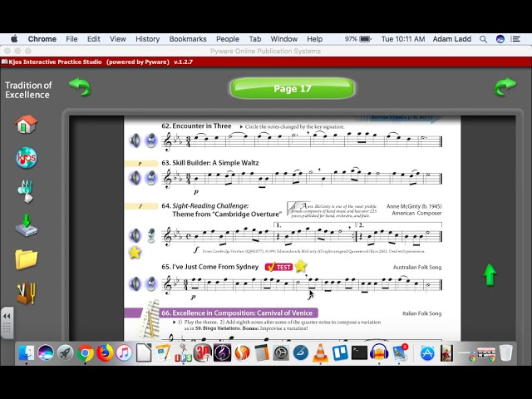
Task: Click the gold star below exercise 64 speaker
Action: pos(135,253)
